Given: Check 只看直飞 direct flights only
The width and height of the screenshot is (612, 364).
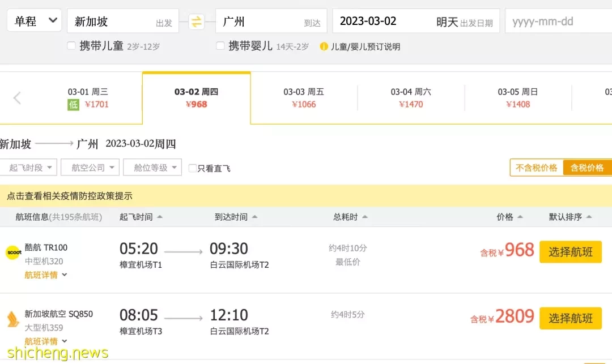Looking at the screenshot, I should click(x=193, y=168).
